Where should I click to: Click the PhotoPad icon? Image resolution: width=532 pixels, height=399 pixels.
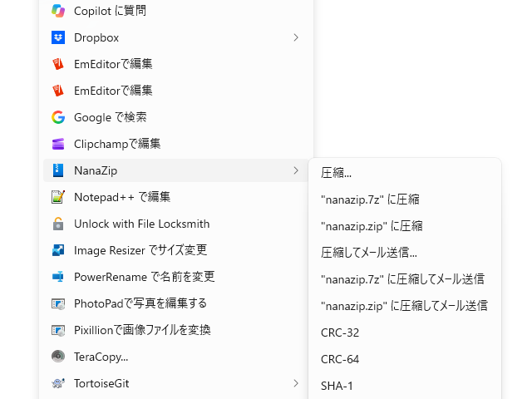pos(58,303)
